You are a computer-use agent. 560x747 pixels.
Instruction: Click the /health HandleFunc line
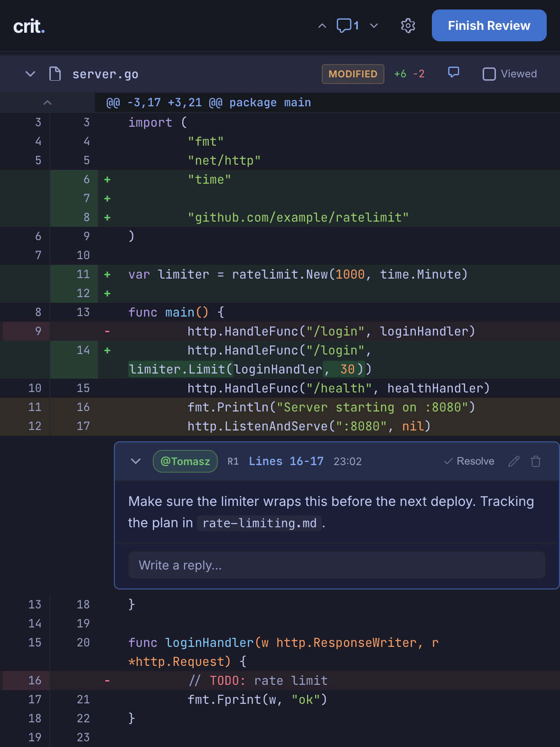pyautogui.click(x=280, y=388)
